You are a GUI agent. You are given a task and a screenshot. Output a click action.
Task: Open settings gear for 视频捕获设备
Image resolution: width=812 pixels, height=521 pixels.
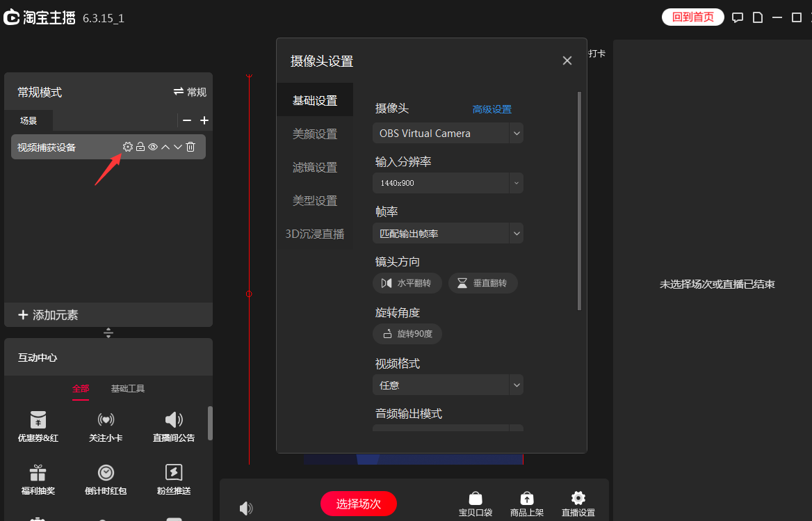tap(127, 147)
